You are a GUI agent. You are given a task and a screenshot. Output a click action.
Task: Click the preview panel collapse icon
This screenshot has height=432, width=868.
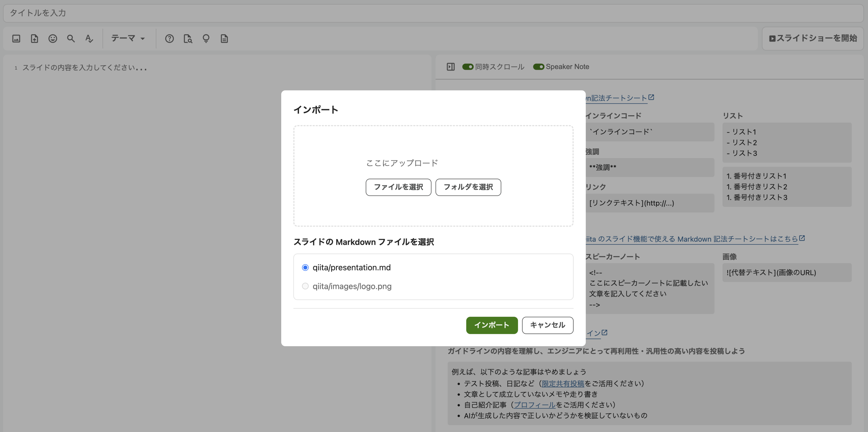[x=450, y=67]
